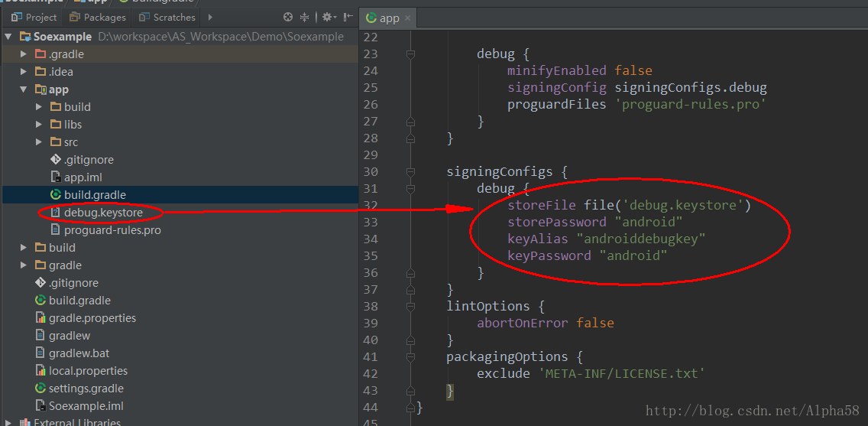Switch to the Scratches view tab
The width and height of the screenshot is (868, 426).
coord(168,17)
